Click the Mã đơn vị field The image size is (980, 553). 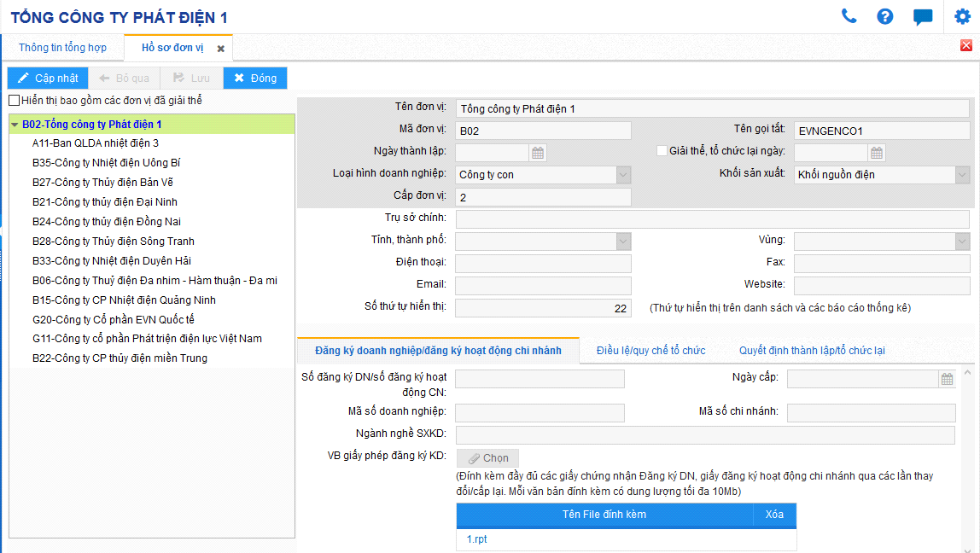point(543,131)
